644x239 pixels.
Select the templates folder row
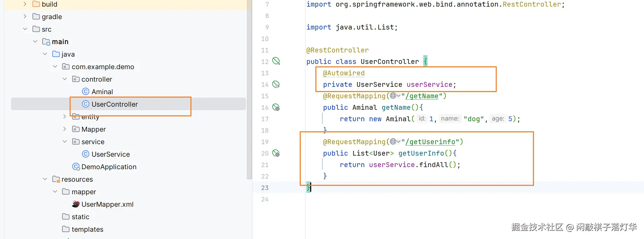(x=128, y=229)
